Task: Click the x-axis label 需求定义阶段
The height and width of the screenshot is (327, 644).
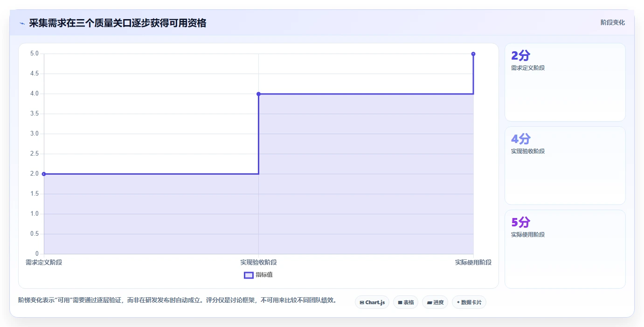Action: (x=44, y=262)
